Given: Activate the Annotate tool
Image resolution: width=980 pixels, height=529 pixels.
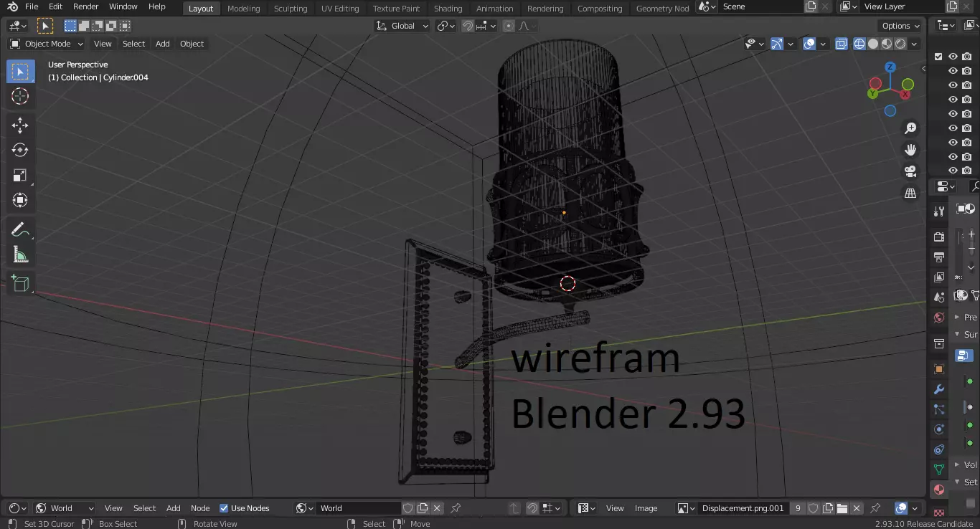Looking at the screenshot, I should click(20, 230).
